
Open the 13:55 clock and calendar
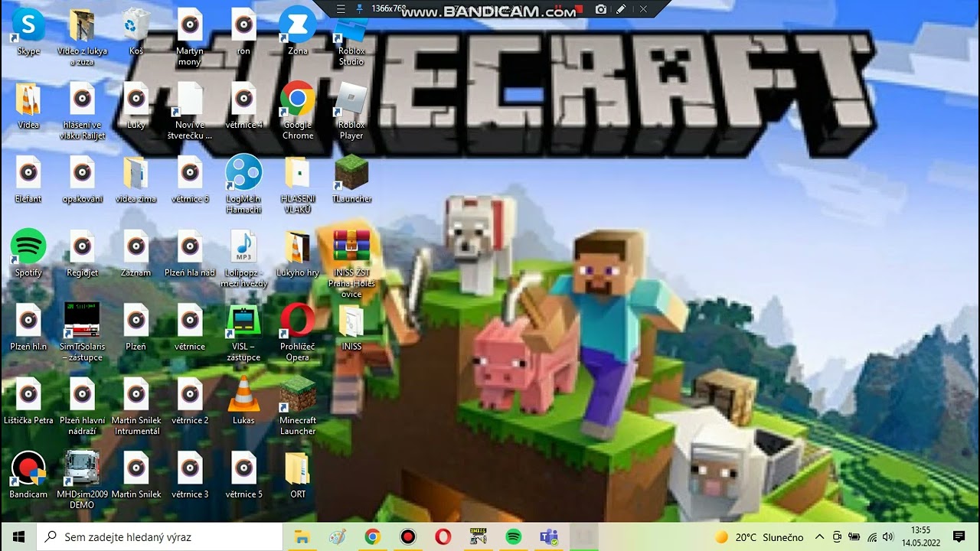click(x=921, y=536)
